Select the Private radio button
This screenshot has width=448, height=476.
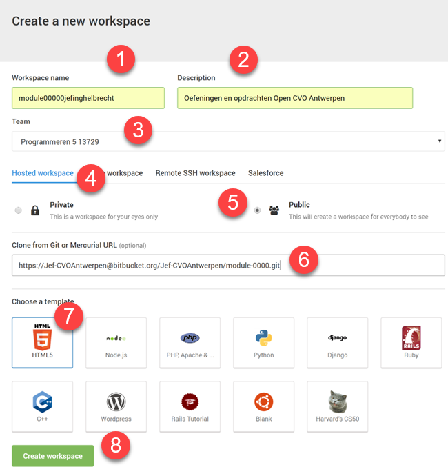(18, 210)
